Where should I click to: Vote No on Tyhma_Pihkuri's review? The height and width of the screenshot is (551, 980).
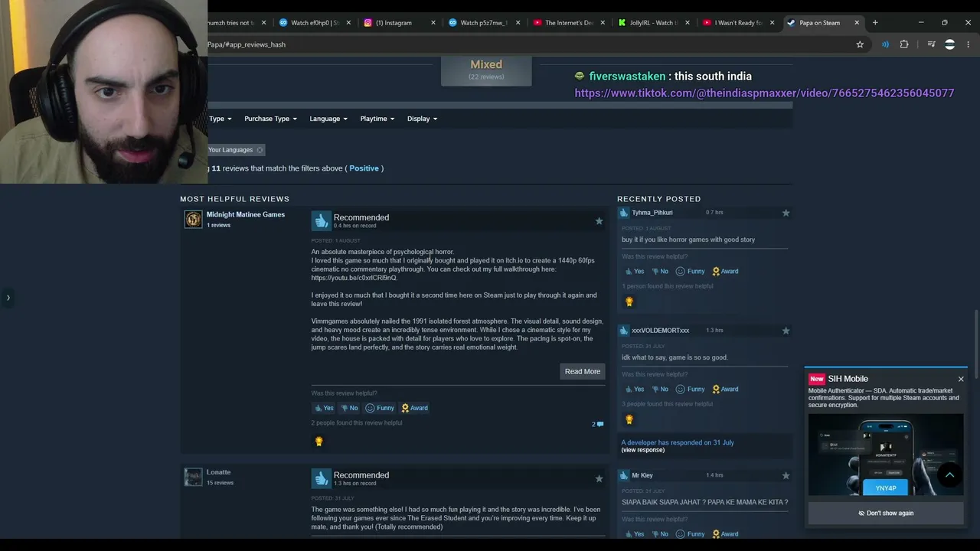tap(660, 271)
